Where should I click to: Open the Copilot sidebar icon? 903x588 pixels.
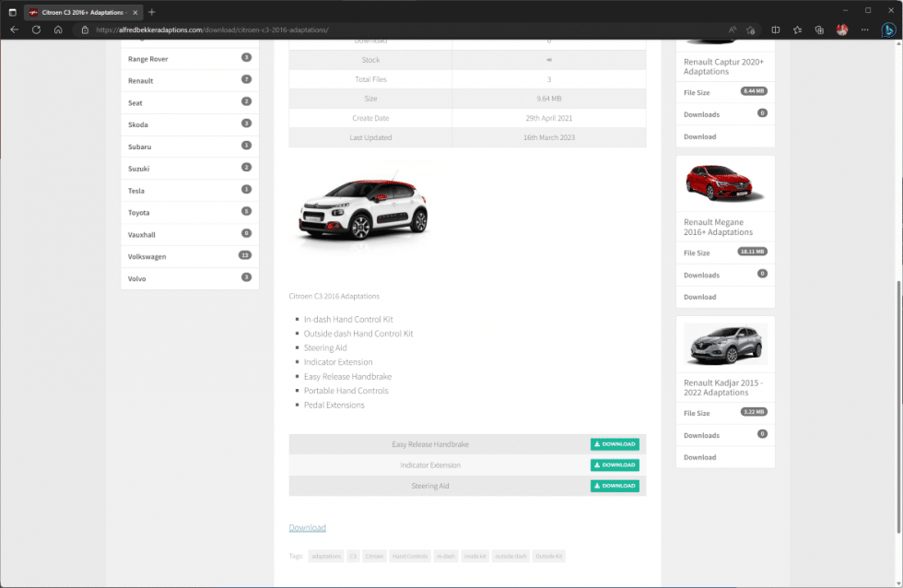click(888, 29)
